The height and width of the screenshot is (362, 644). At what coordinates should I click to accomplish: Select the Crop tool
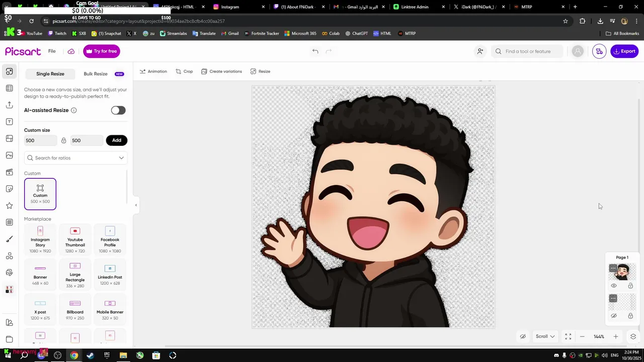[x=184, y=71]
